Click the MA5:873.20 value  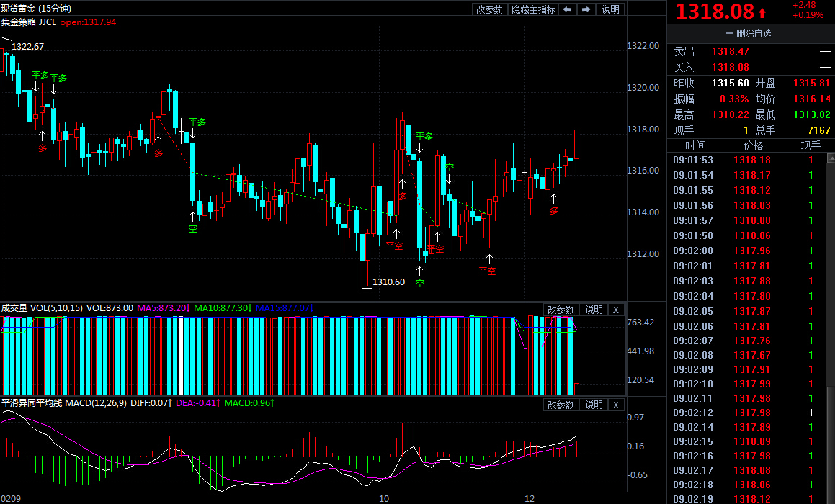point(164,308)
